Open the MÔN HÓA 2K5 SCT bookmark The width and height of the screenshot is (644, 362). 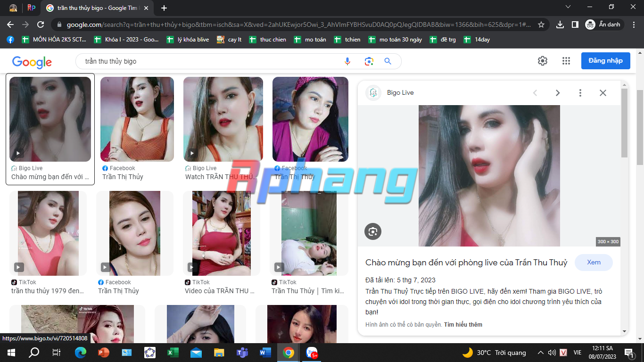[x=54, y=40]
